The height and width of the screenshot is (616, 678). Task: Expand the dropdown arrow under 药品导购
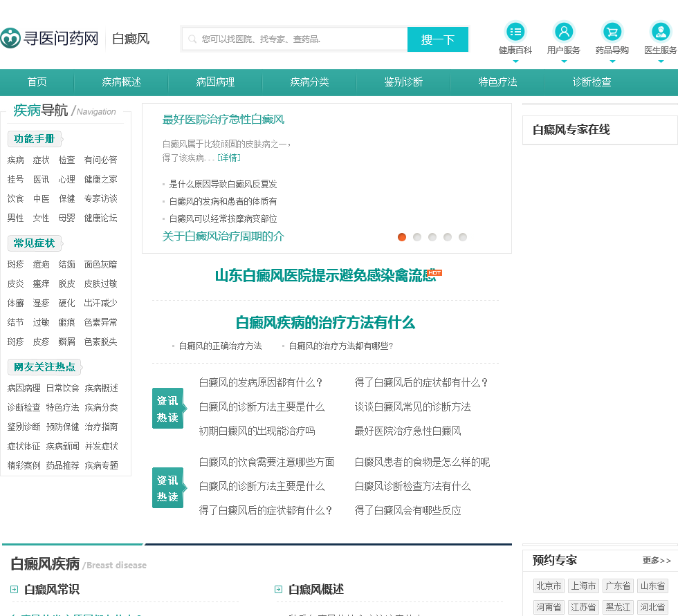pos(612,62)
